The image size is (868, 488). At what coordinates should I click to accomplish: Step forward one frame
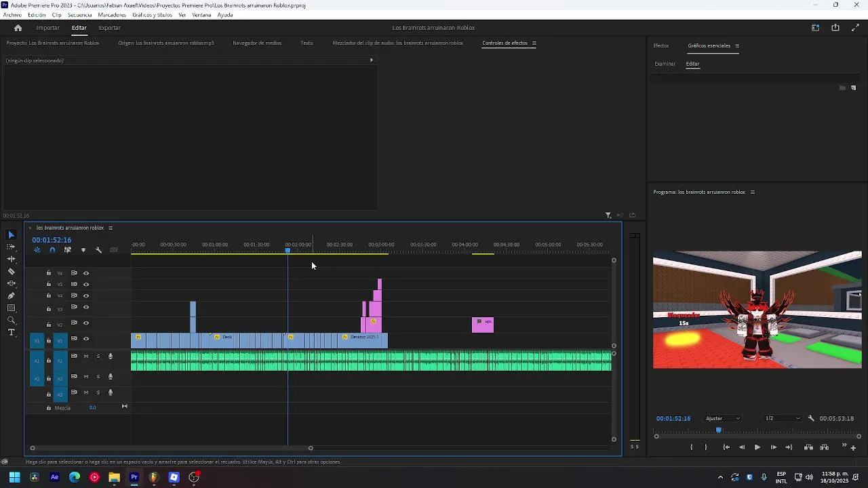(x=773, y=447)
